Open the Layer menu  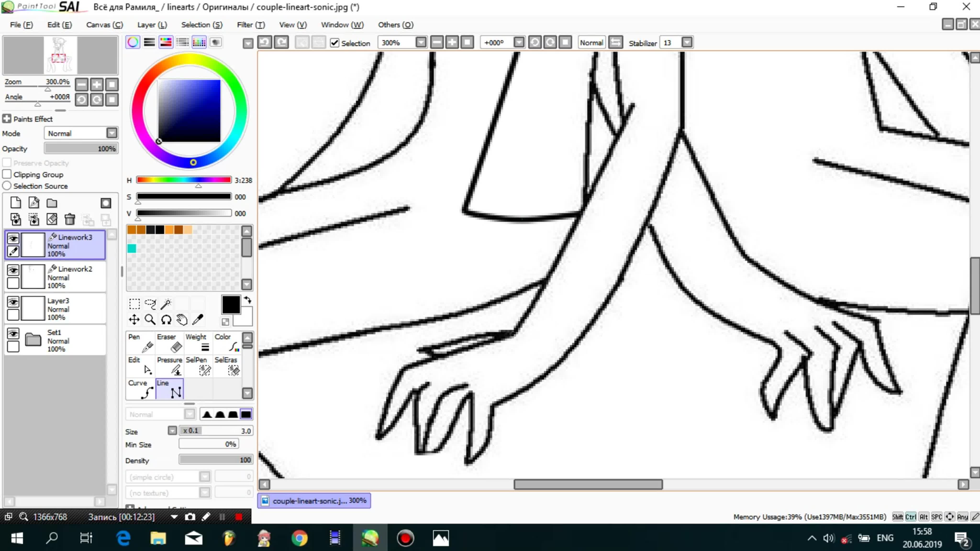click(152, 25)
